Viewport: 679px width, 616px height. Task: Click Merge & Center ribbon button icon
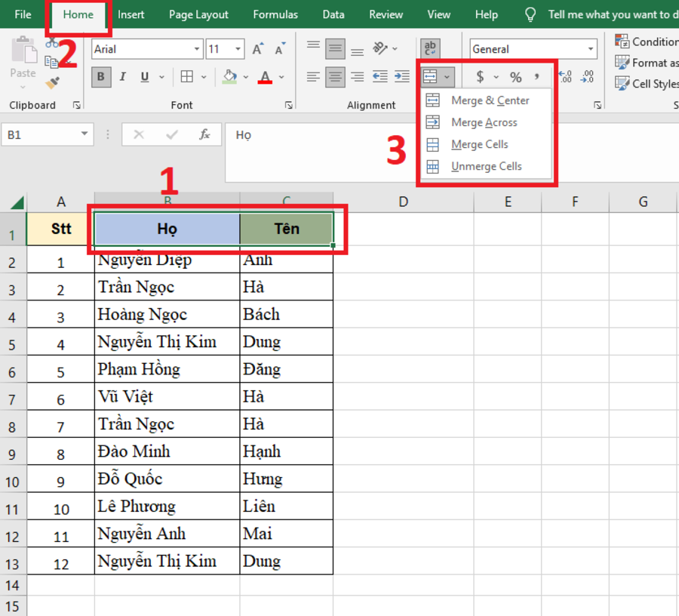coord(430,77)
